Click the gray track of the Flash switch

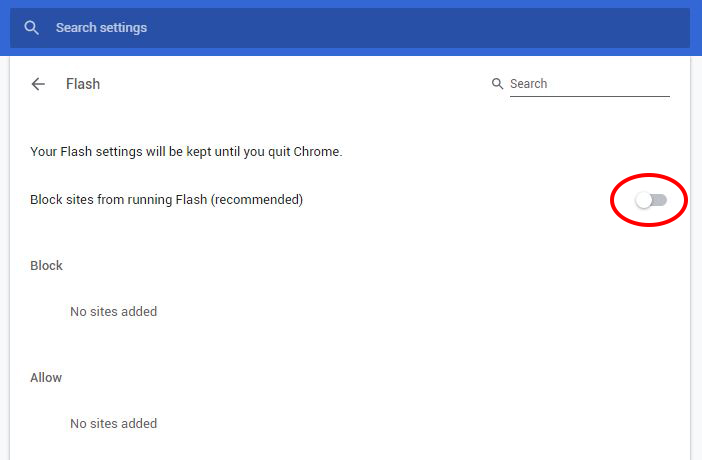[660, 200]
